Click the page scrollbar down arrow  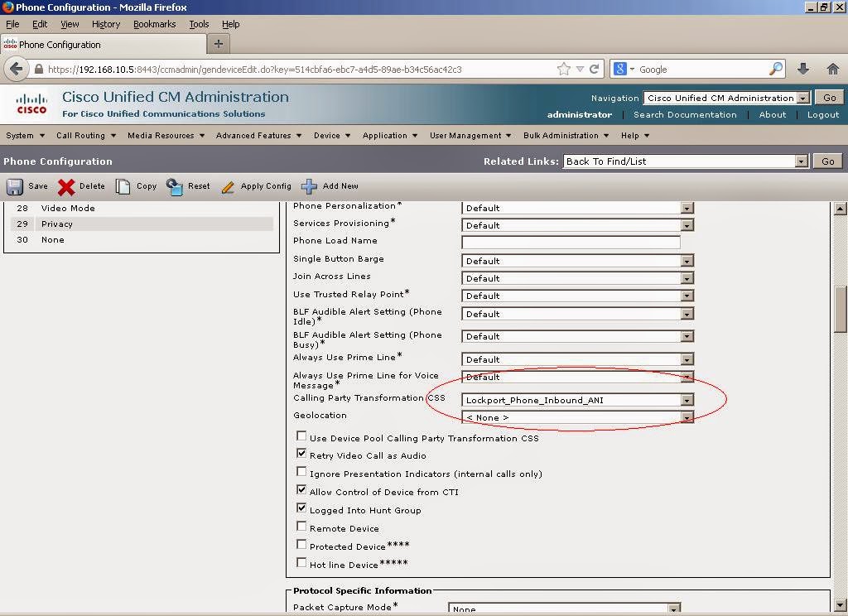[840, 605]
